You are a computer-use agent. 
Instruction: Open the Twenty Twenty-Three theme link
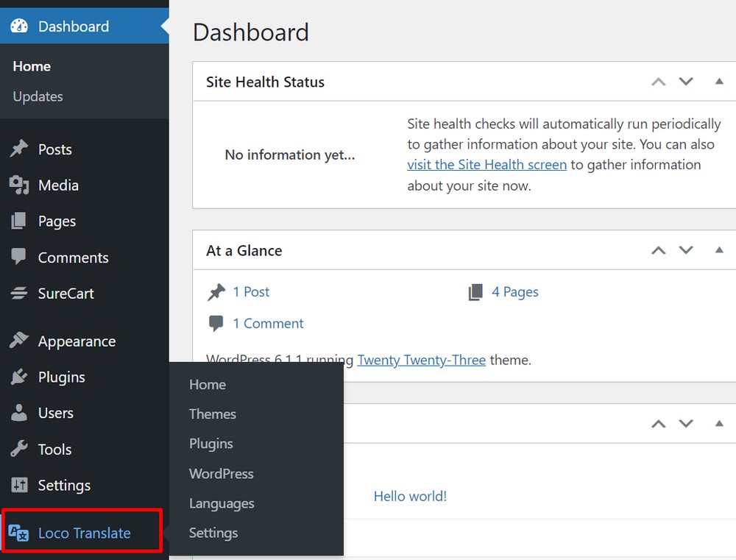[421, 359]
